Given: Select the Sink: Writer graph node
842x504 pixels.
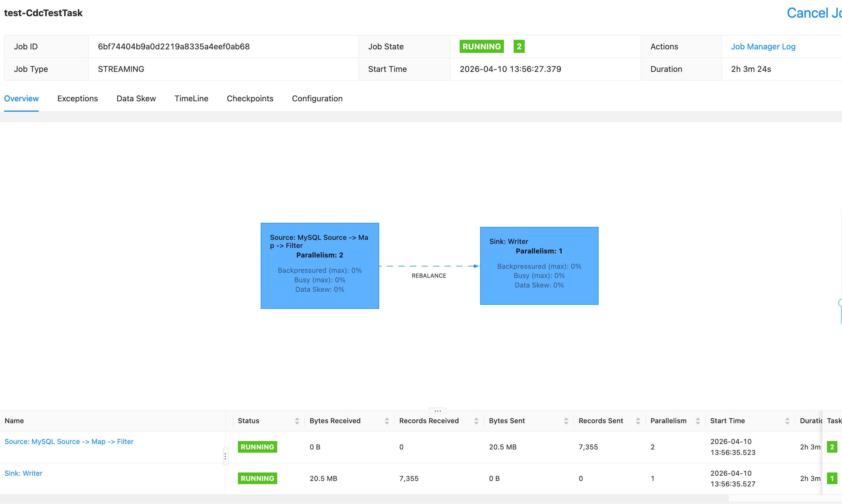Looking at the screenshot, I should pyautogui.click(x=539, y=266).
